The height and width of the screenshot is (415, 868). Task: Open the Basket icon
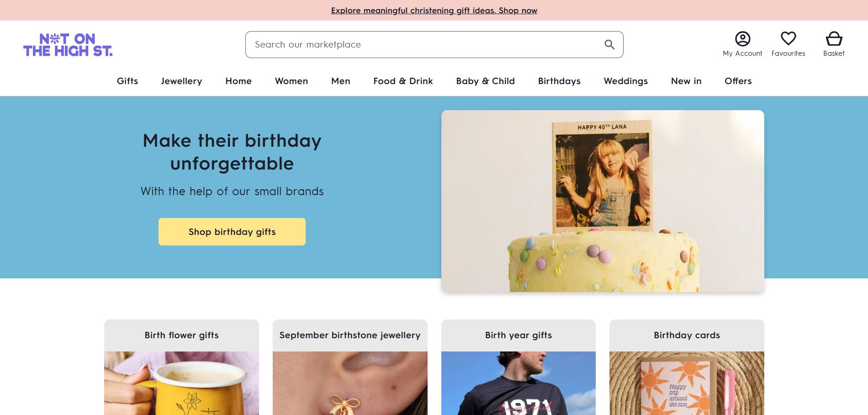pyautogui.click(x=834, y=39)
